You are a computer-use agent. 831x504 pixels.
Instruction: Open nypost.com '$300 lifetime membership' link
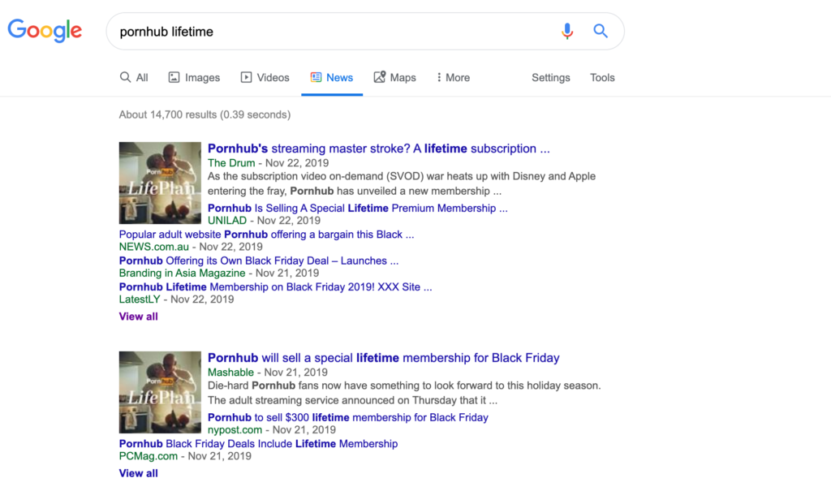[347, 417]
